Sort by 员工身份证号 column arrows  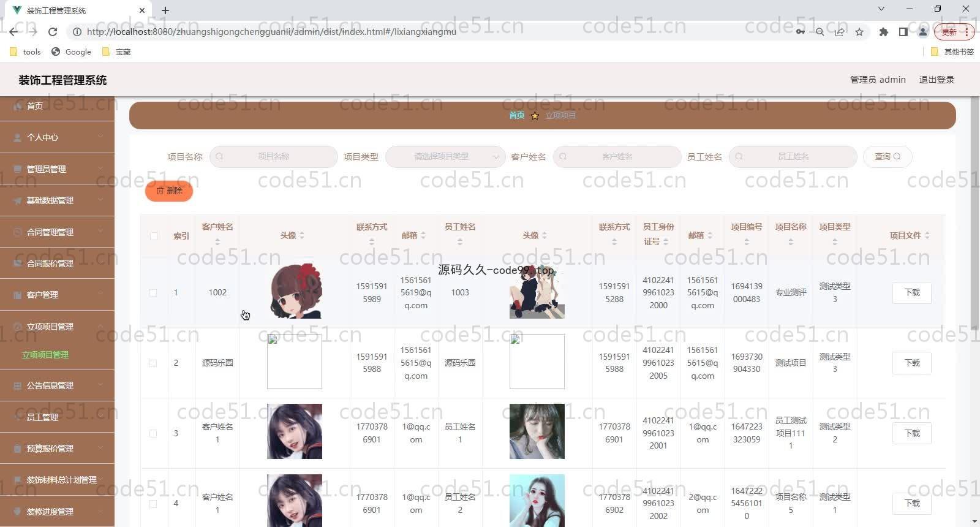665,242
